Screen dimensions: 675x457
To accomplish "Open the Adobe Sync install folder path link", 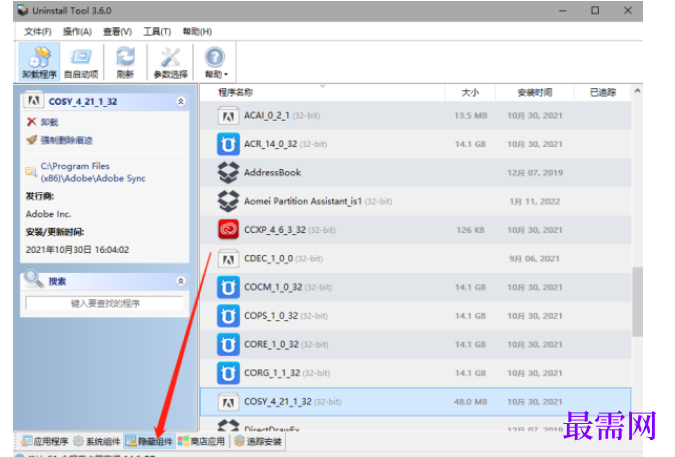I will click(x=93, y=172).
